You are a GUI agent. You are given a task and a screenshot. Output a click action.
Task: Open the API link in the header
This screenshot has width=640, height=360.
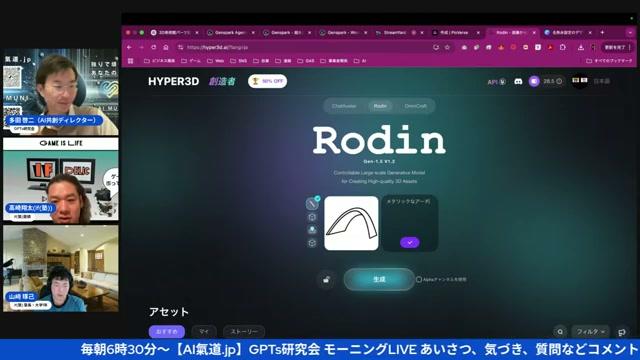496,82
